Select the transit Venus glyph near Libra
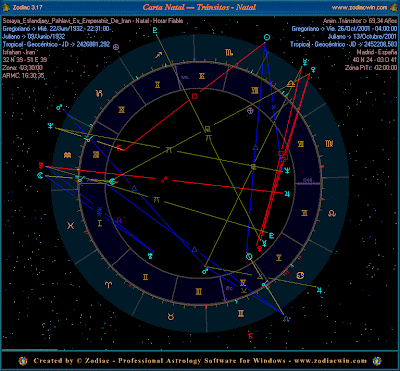Image resolution: width=400 pixels, height=371 pixels. click(x=313, y=69)
